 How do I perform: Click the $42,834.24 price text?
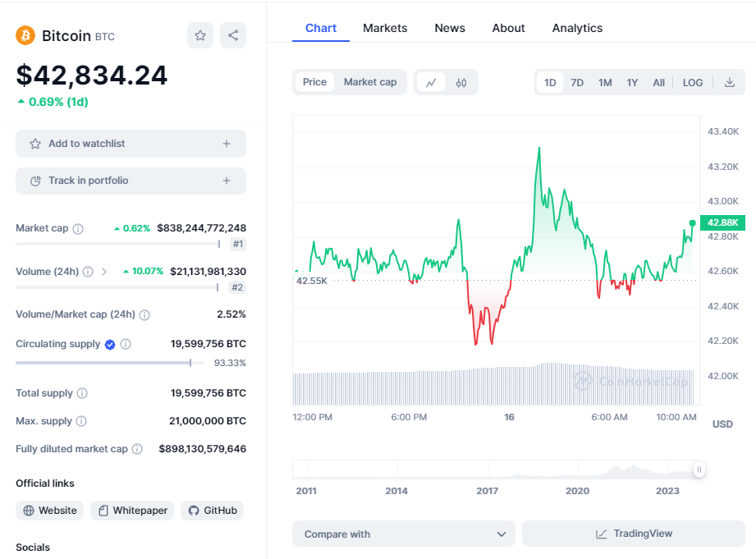pyautogui.click(x=92, y=76)
